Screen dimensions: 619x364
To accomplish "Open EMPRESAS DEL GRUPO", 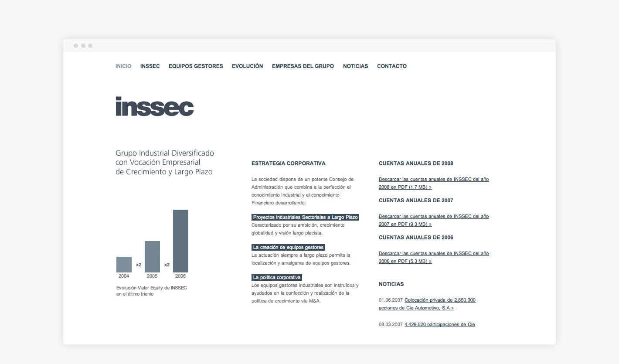I will coord(303,66).
